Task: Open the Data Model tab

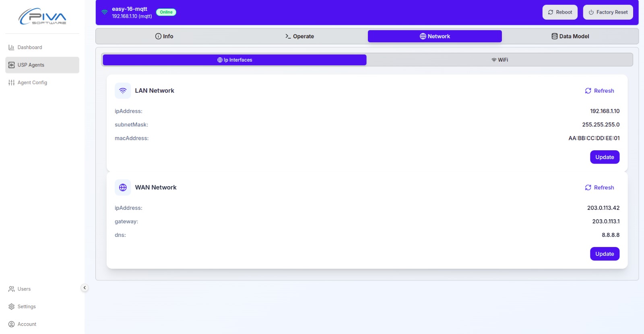Action: [x=570, y=36]
